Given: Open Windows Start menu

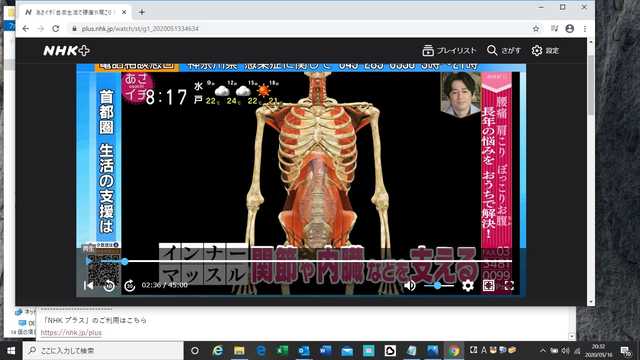Looking at the screenshot, I should coord(11,351).
